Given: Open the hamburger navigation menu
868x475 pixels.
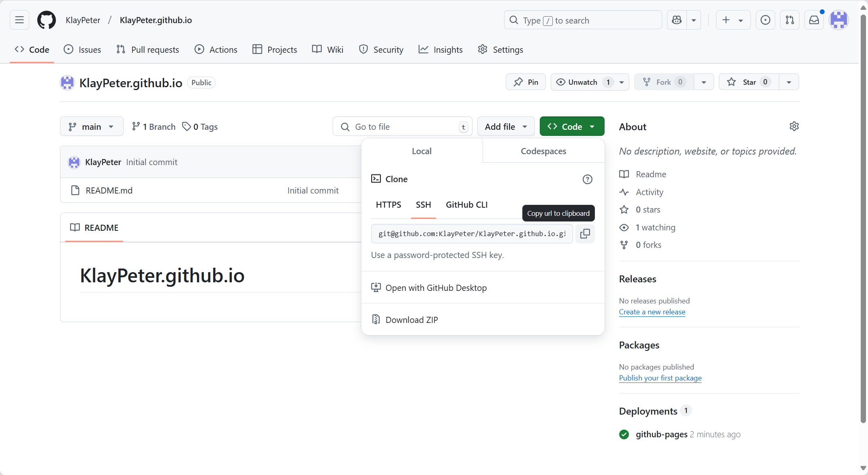Looking at the screenshot, I should click(x=19, y=20).
